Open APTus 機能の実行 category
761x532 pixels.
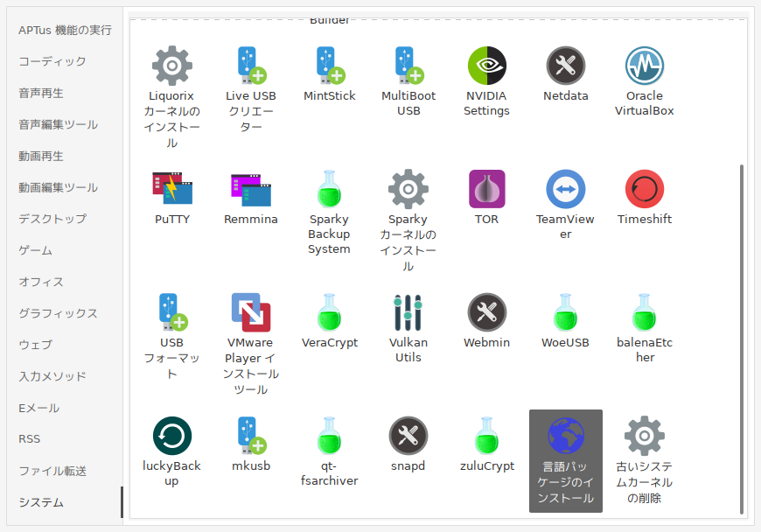click(65, 30)
